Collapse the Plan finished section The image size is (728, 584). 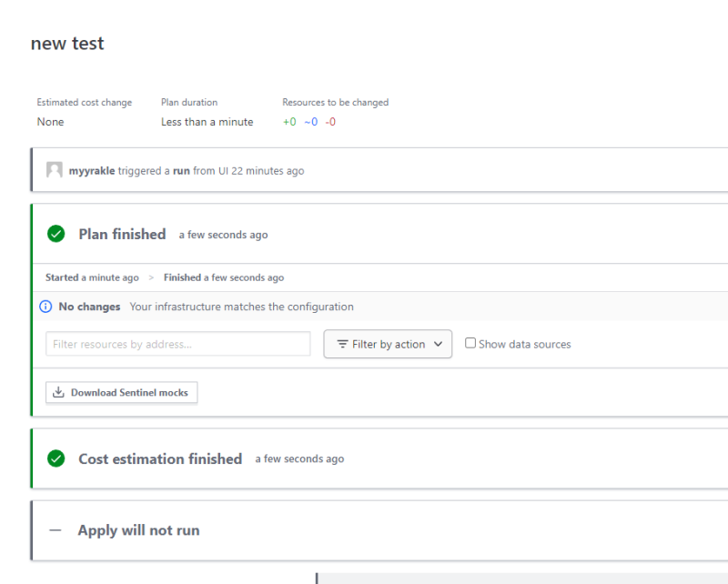(x=122, y=234)
